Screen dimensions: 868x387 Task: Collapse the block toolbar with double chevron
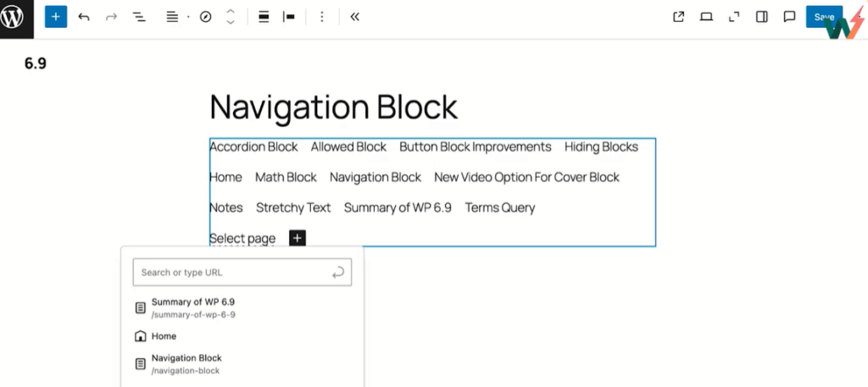(x=355, y=17)
